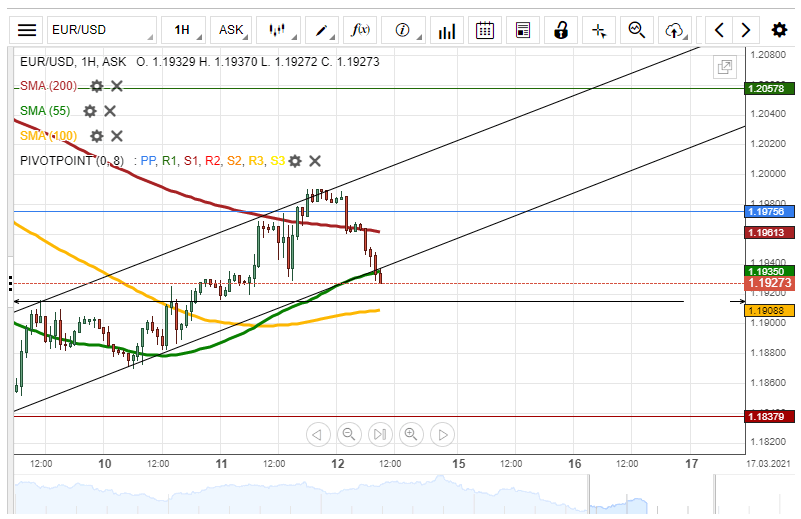801x519 pixels.
Task: Click the 1.19350 green price label
Action: (x=769, y=271)
